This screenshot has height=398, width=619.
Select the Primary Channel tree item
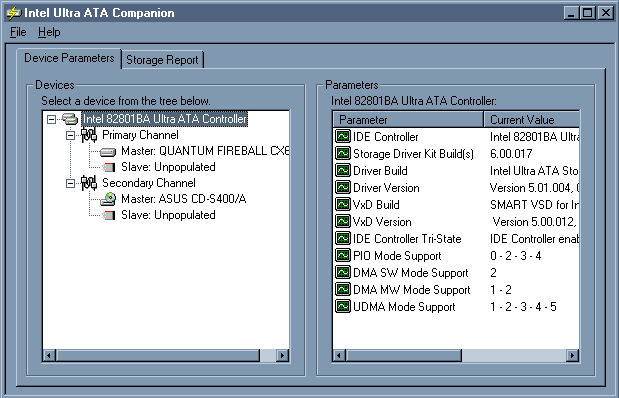[x=140, y=135]
